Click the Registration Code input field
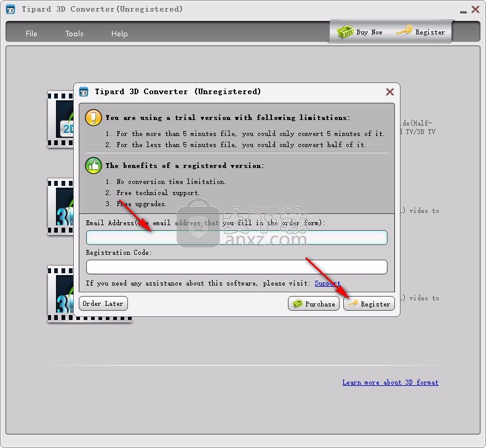This screenshot has height=448, width=486. [x=236, y=267]
